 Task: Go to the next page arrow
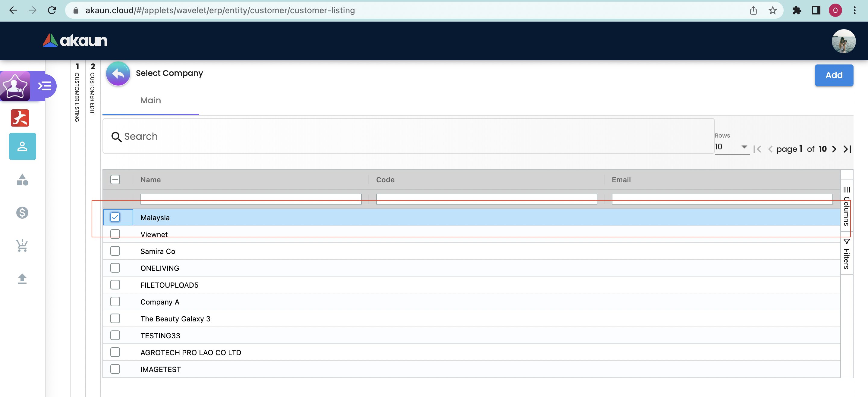tap(834, 149)
